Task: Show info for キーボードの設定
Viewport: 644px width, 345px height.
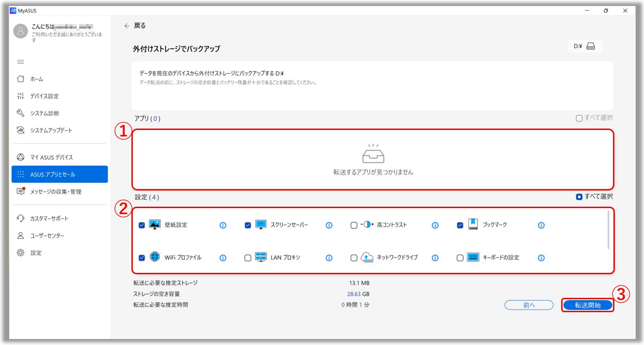Action: (541, 258)
